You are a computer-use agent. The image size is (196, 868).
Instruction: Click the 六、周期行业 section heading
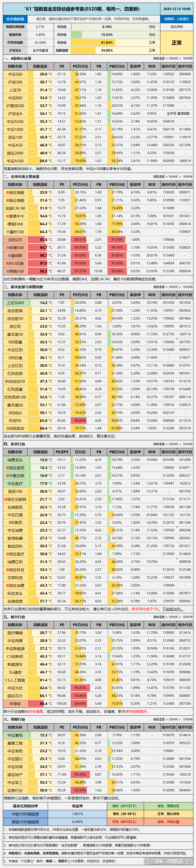click(x=14, y=719)
